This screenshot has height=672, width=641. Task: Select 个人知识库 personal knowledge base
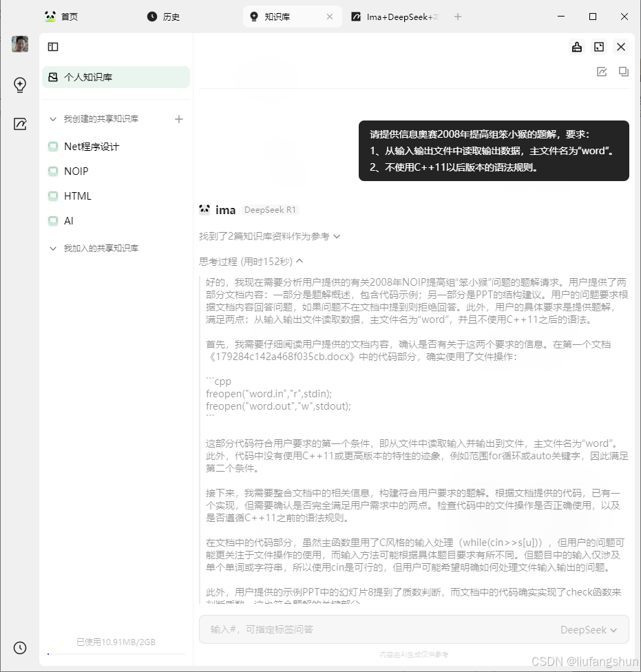tap(116, 77)
